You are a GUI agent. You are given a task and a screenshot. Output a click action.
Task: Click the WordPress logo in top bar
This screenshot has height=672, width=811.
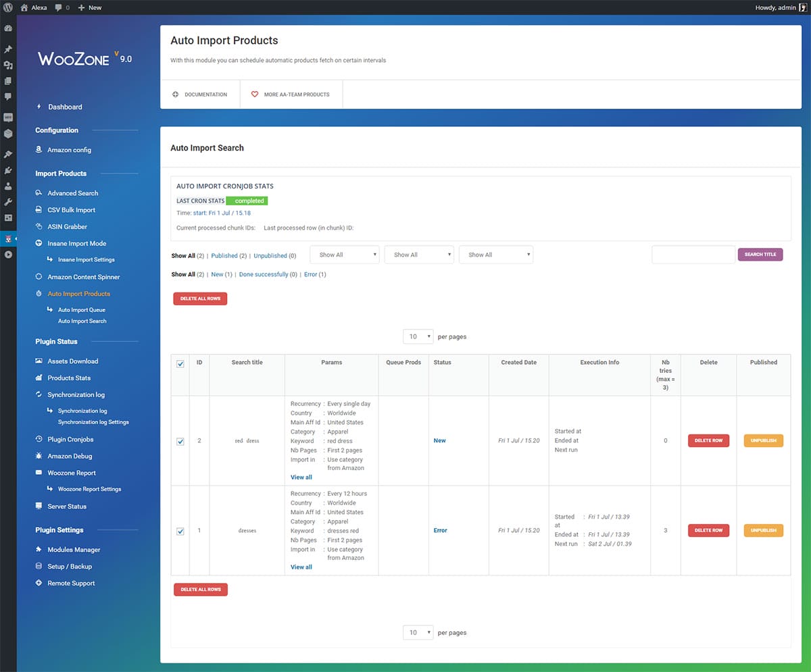point(7,7)
